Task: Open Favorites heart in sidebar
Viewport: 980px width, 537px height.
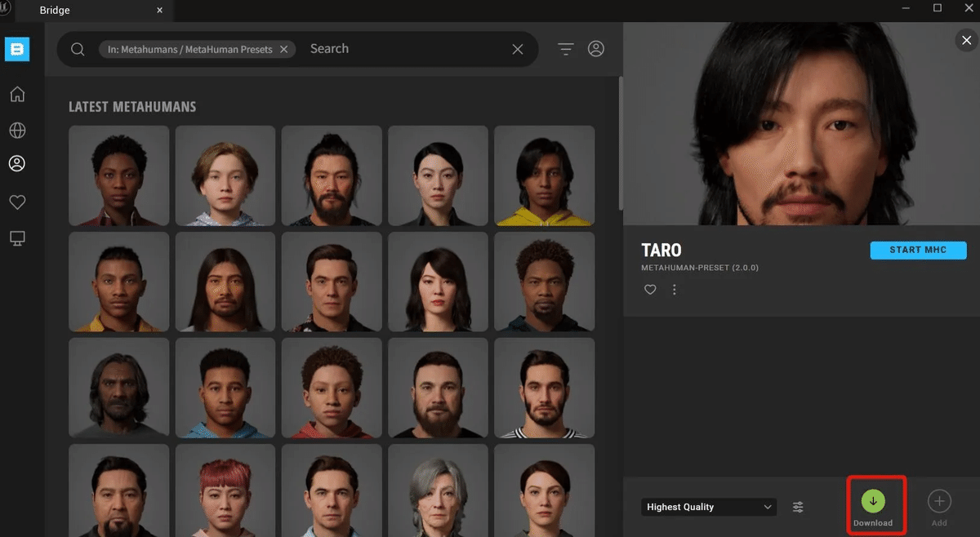Action: 17,202
